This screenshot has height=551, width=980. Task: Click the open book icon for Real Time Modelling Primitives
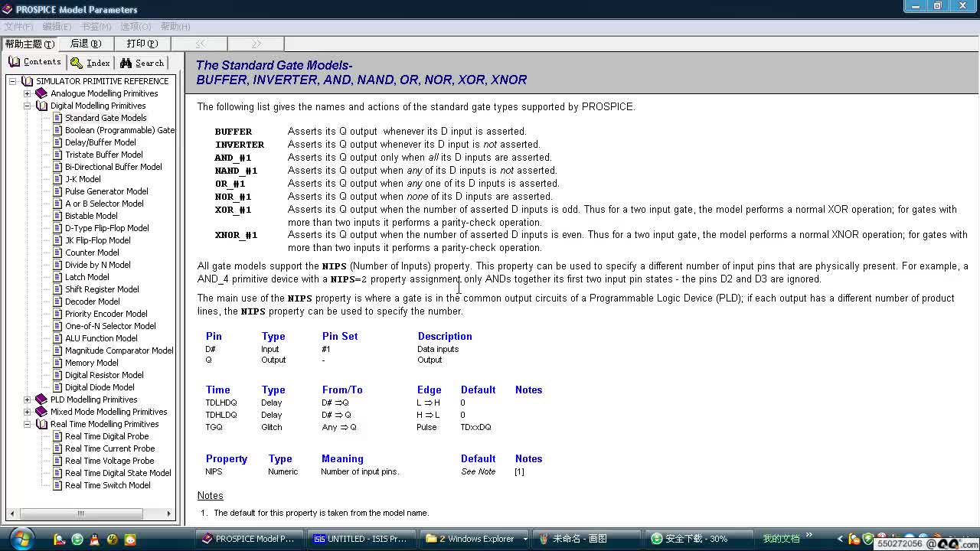(41, 424)
